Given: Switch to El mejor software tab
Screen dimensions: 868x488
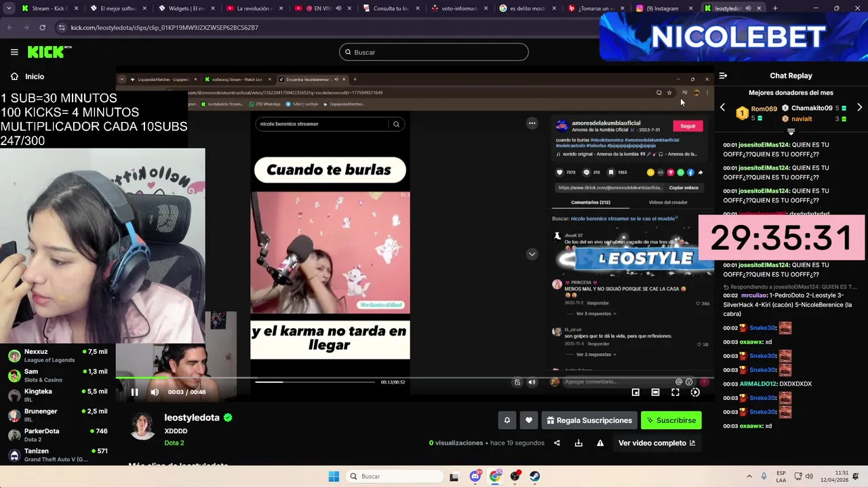Looking at the screenshot, I should (x=119, y=9).
